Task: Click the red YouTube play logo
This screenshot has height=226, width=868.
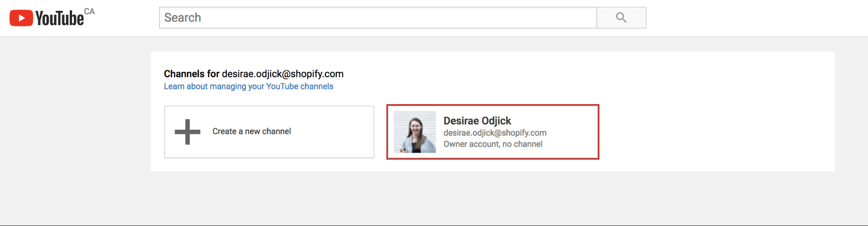Action: tap(21, 18)
